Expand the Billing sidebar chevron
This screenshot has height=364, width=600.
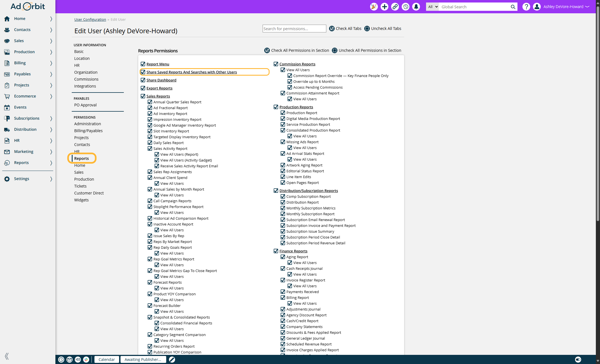51,63
